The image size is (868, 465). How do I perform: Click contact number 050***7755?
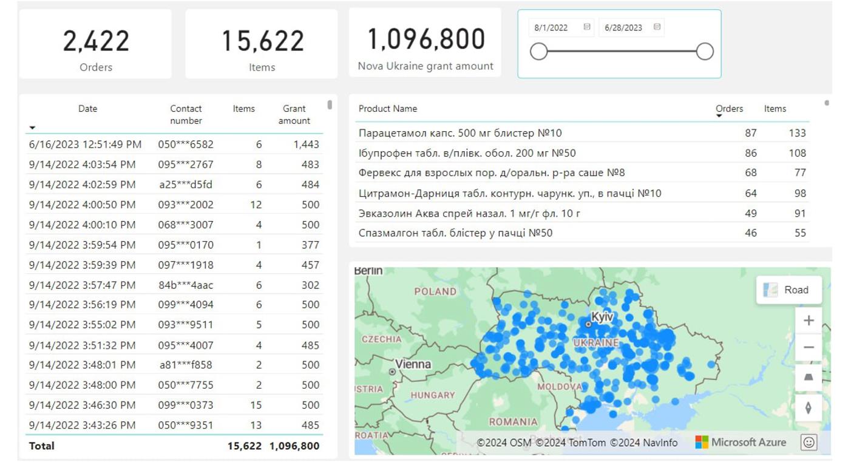[186, 385]
